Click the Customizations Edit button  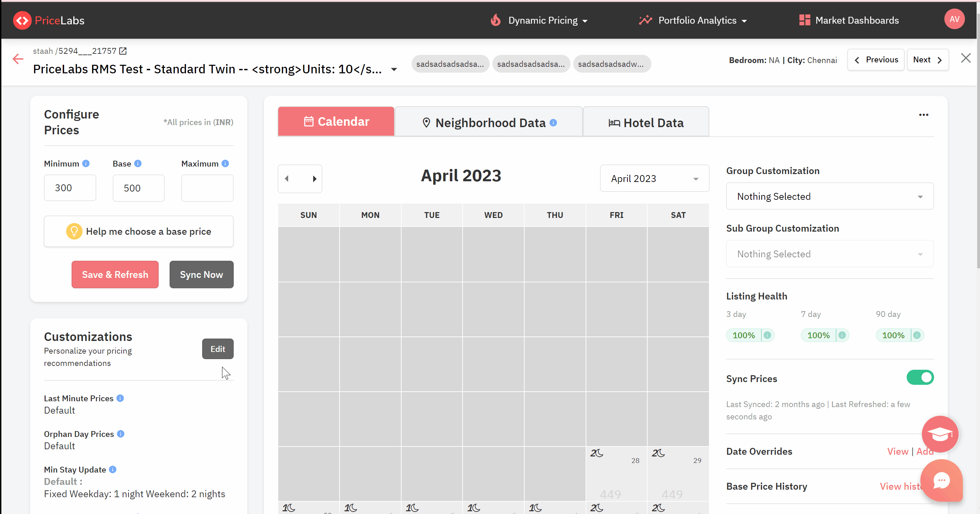pos(218,349)
